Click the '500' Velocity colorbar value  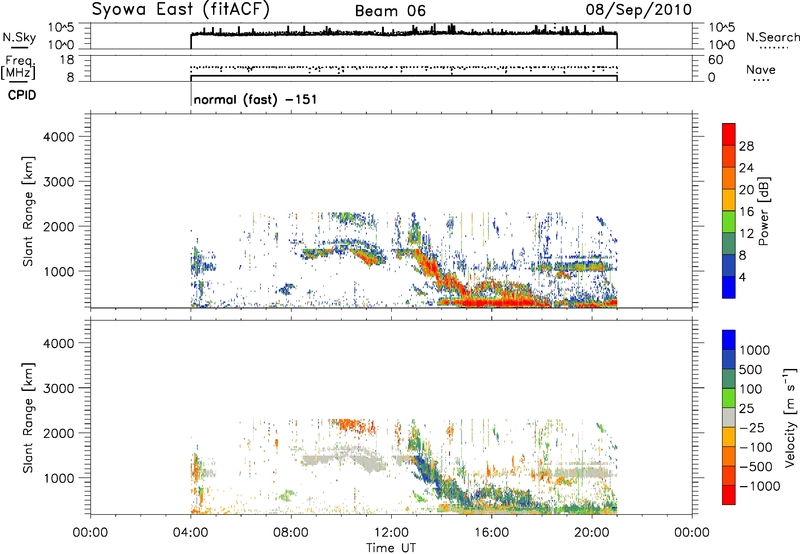pos(750,370)
